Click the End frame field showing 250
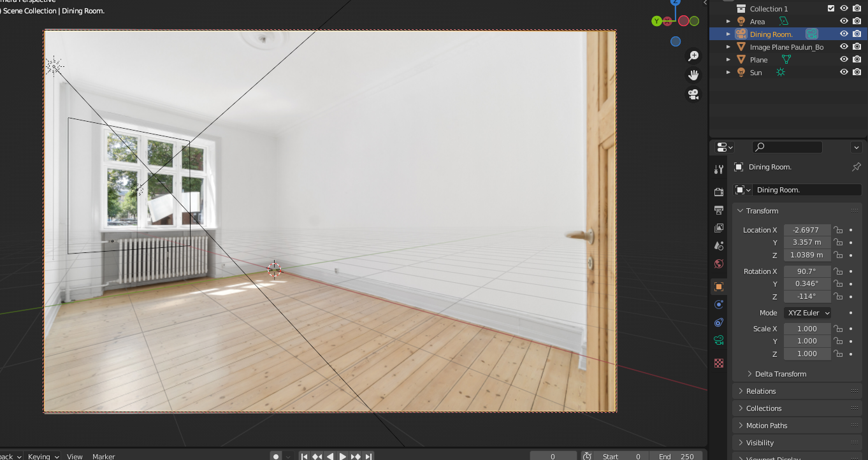868x460 pixels. (x=676, y=456)
